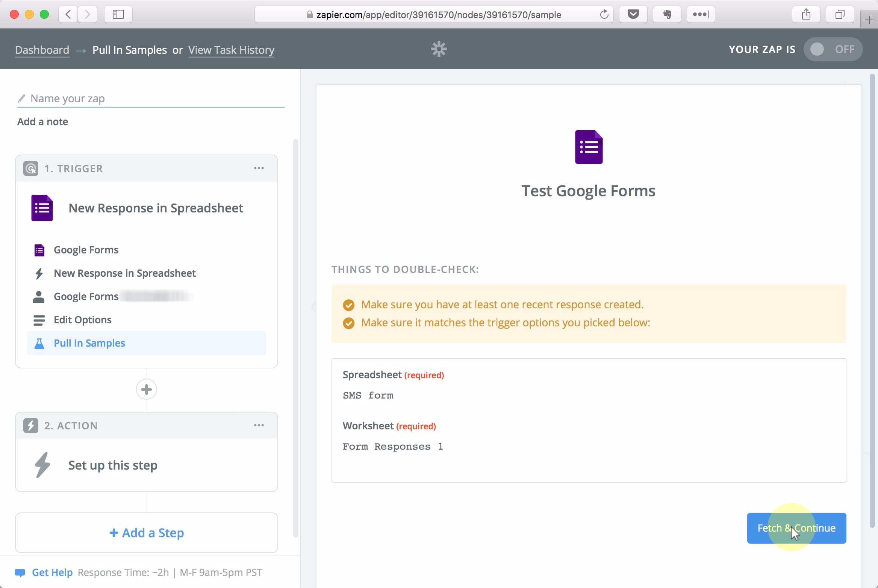Click the 2. ACTION header label
Screen dimensions: 878x588
[71, 426]
